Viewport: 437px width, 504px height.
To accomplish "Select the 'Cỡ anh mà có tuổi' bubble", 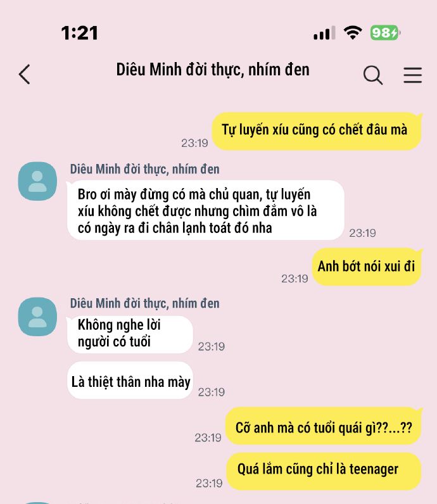I will (324, 426).
